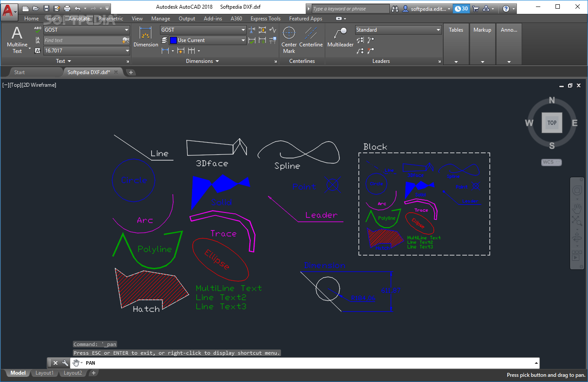The height and width of the screenshot is (382, 588).
Task: Click the Dimension tool
Action: [146, 37]
